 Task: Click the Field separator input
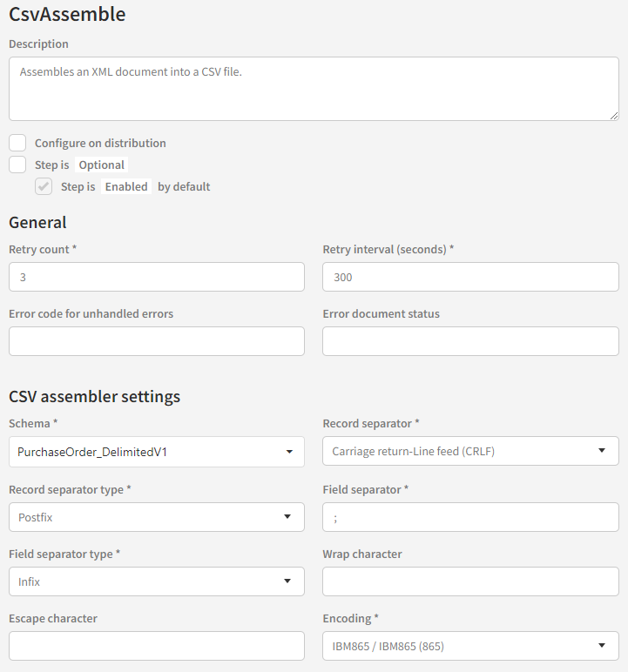(x=470, y=517)
